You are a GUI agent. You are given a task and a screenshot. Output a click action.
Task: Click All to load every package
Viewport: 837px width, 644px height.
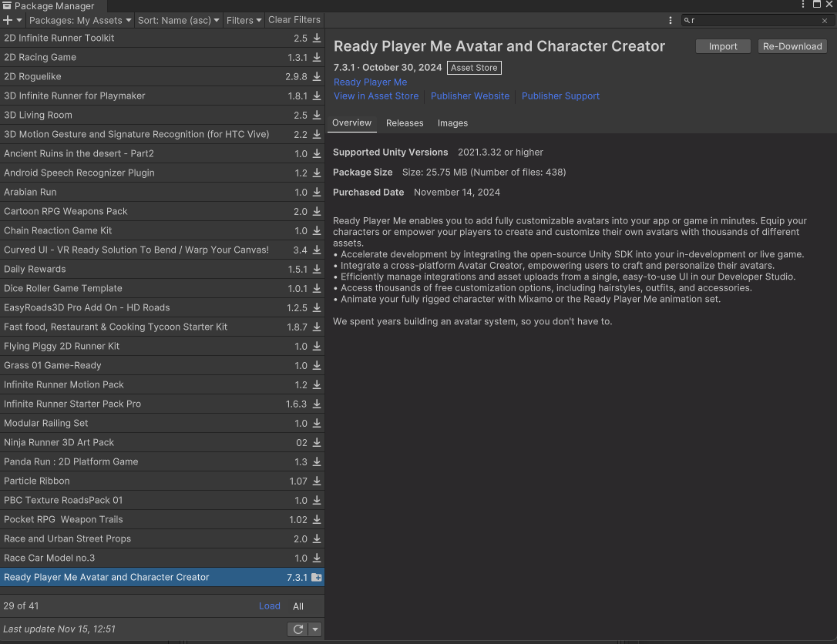click(297, 606)
